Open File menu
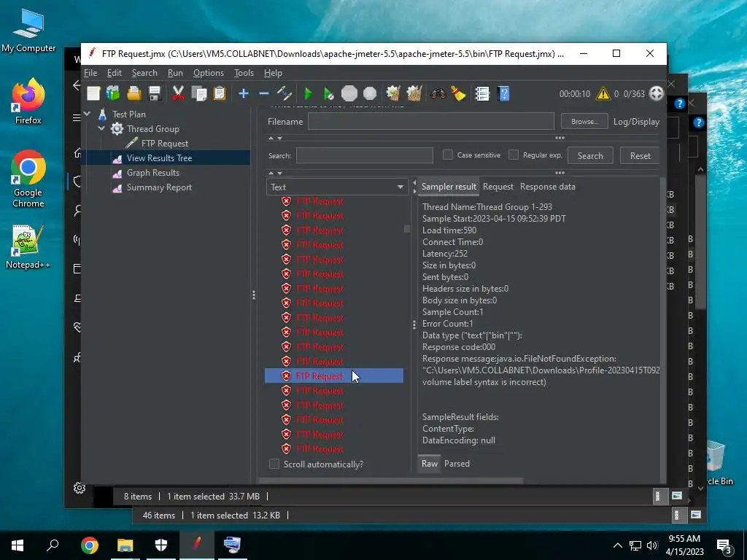Image resolution: width=747 pixels, height=560 pixels. coord(90,73)
